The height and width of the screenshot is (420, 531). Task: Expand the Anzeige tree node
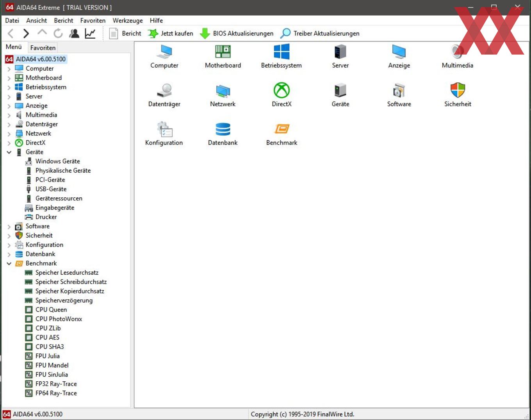(x=9, y=106)
